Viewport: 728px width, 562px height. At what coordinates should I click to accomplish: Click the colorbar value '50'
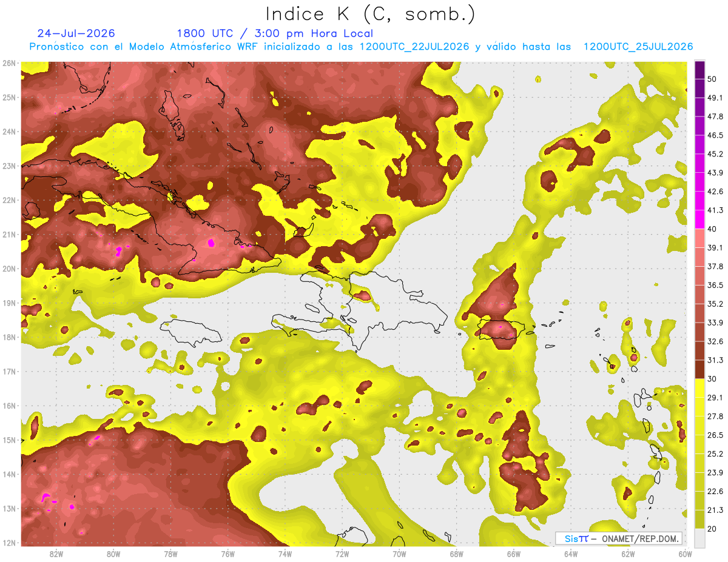coord(713,79)
